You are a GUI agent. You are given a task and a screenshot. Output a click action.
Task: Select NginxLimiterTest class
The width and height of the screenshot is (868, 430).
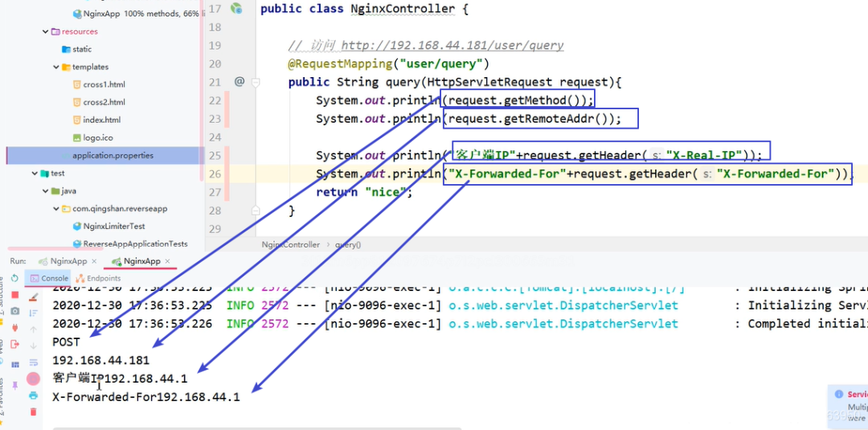tap(109, 227)
